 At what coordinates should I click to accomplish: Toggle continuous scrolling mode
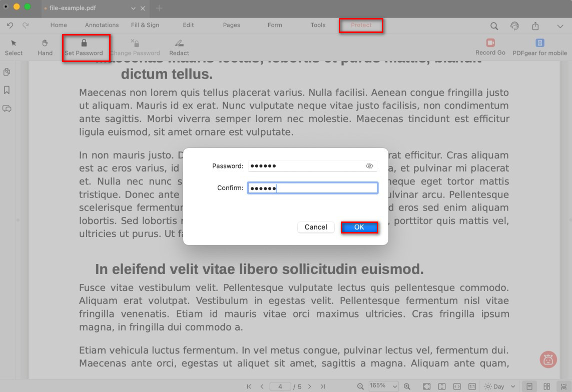563,386
